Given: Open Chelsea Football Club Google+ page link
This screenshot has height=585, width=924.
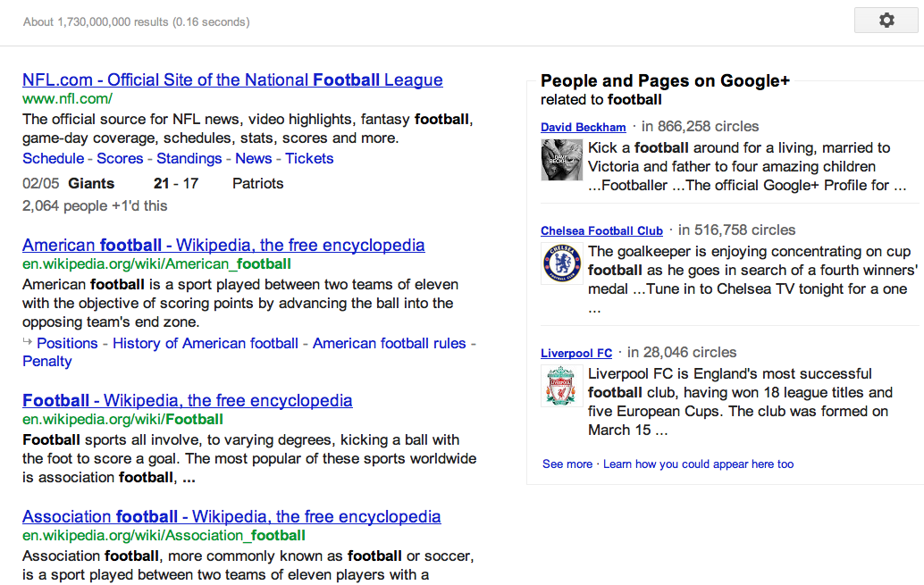Looking at the screenshot, I should click(601, 231).
